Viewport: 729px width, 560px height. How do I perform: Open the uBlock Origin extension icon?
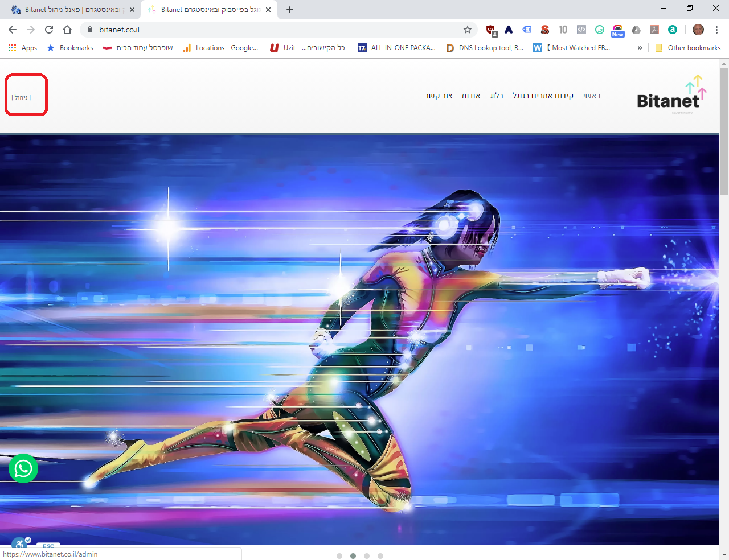pos(491,30)
